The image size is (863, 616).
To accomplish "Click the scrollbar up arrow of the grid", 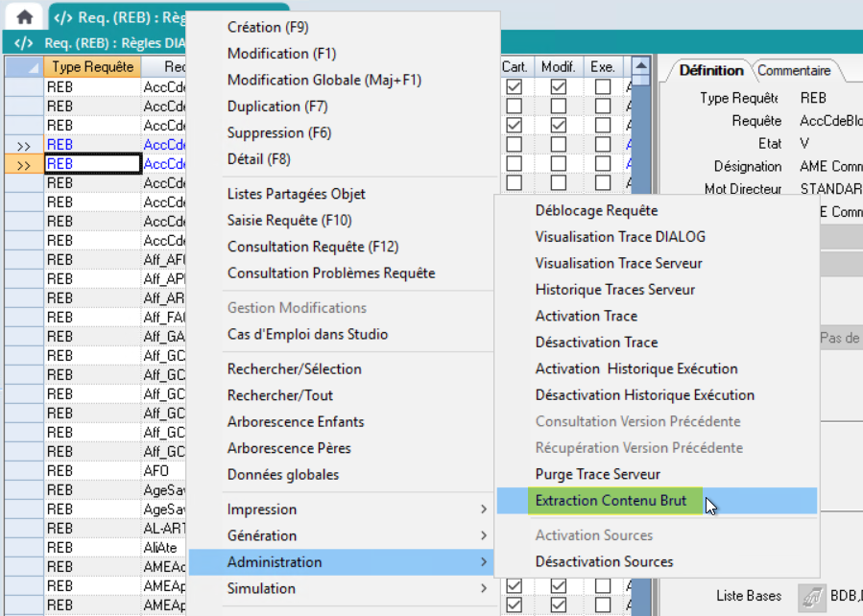I will [x=641, y=67].
